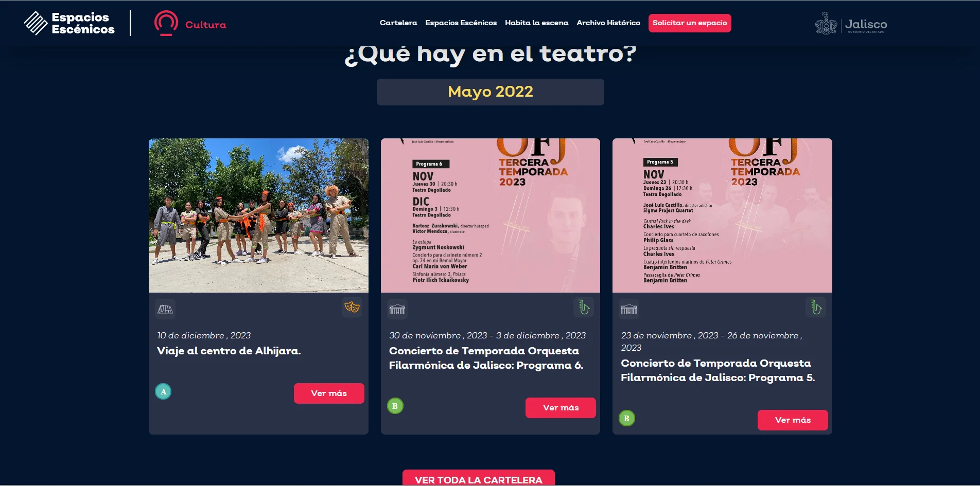980x486 pixels.
Task: Click venue building icon on Programa 6 card
Action: point(397,309)
